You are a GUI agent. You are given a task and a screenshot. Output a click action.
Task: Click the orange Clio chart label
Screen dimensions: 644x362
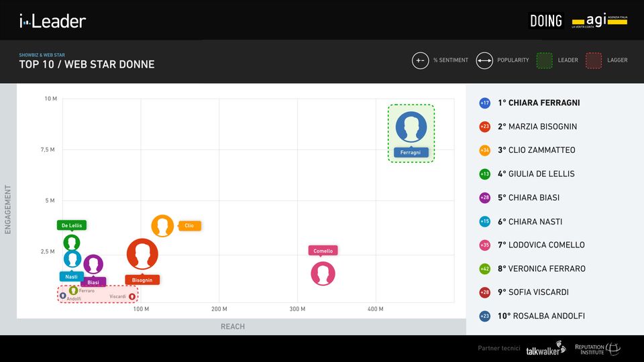189,226
